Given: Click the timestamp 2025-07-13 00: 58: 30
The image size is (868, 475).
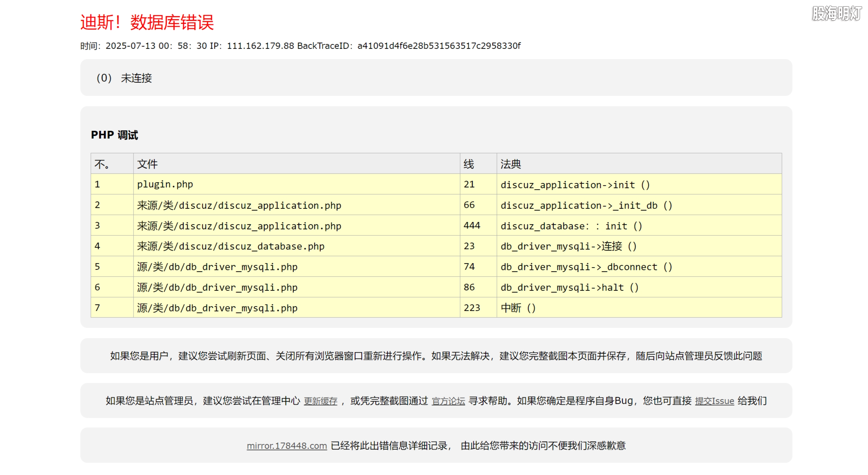Looking at the screenshot, I should (156, 46).
